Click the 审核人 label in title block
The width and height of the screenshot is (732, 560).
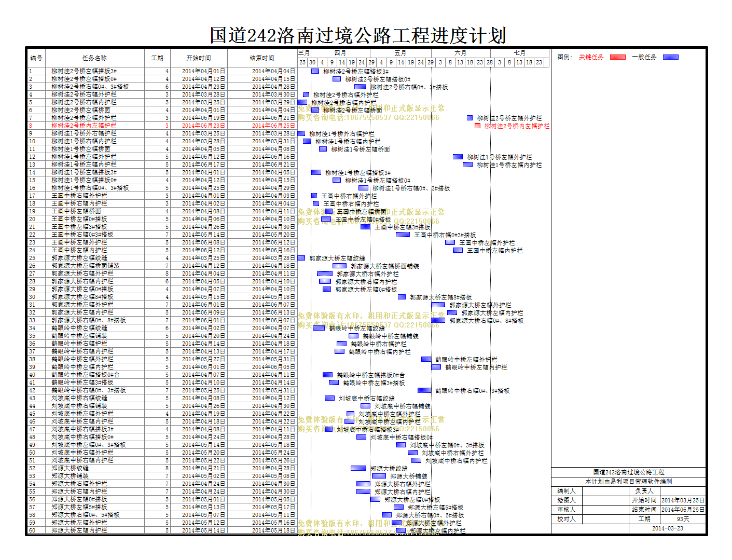(567, 510)
